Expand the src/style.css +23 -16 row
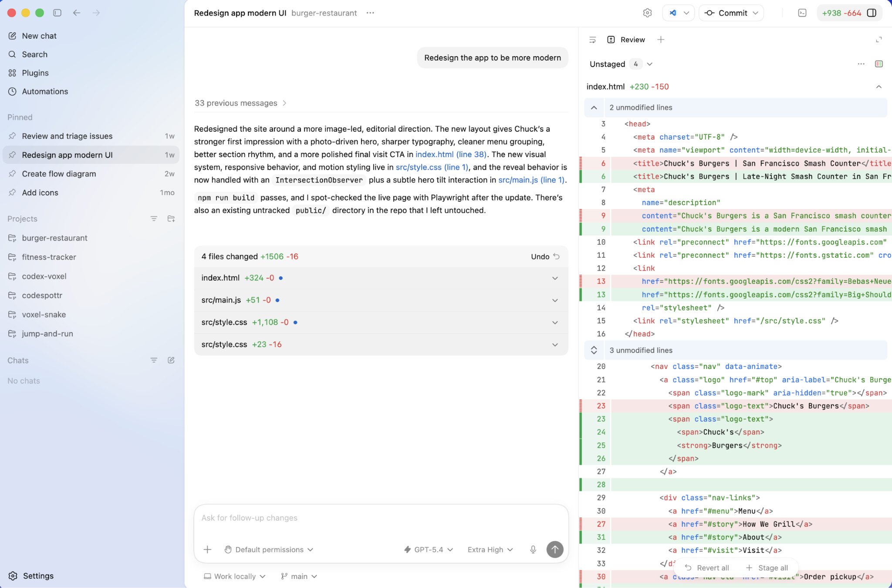 click(381, 345)
